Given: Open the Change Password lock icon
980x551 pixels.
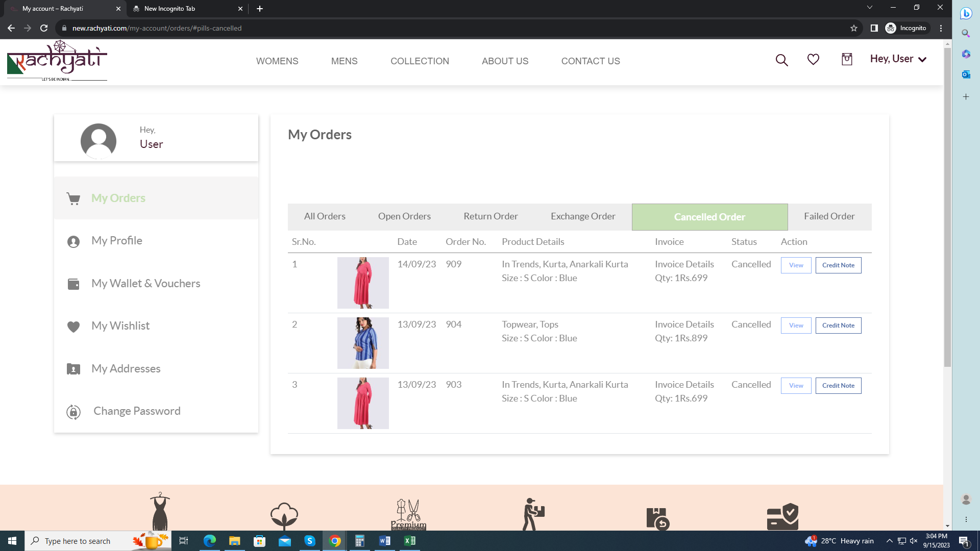Looking at the screenshot, I should pyautogui.click(x=73, y=412).
